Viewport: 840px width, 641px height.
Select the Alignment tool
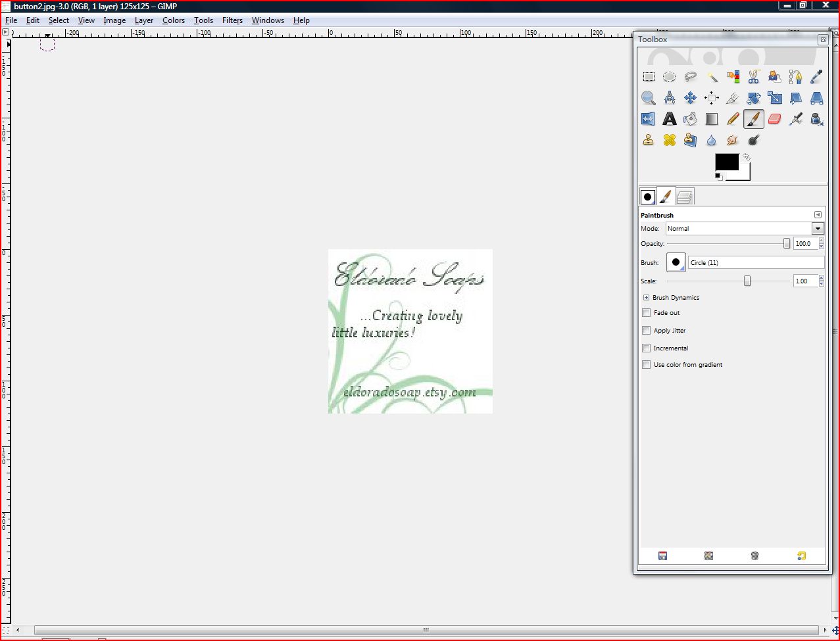click(712, 98)
